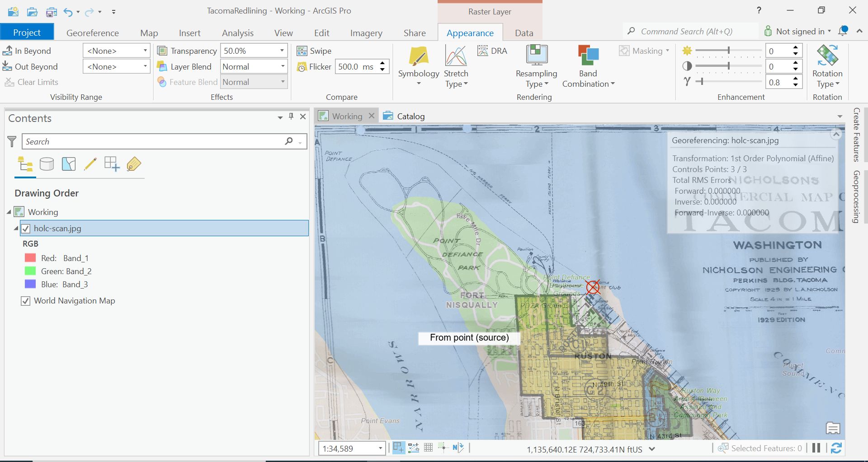Open the Masking button
This screenshot has height=462, width=868.
pos(644,51)
